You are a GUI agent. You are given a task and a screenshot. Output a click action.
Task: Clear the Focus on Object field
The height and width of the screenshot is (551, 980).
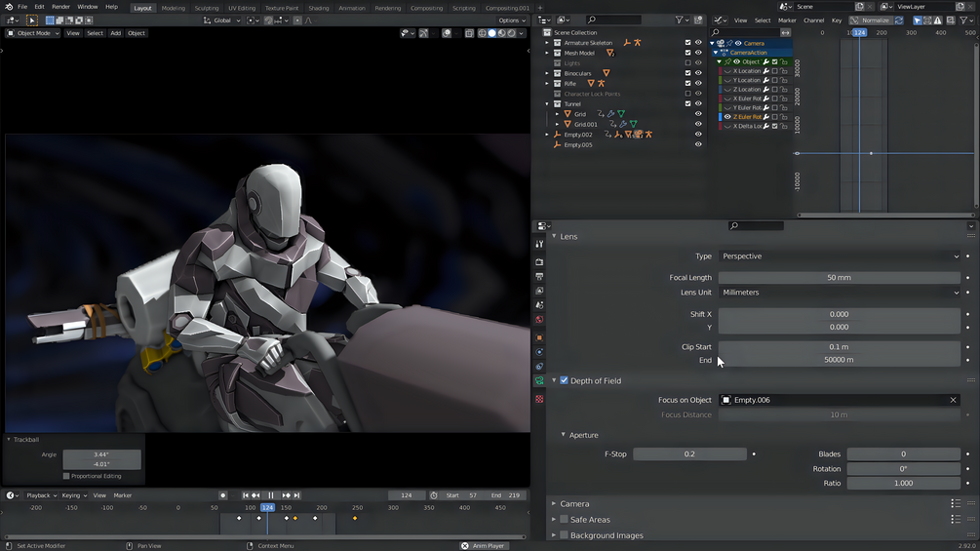point(953,400)
